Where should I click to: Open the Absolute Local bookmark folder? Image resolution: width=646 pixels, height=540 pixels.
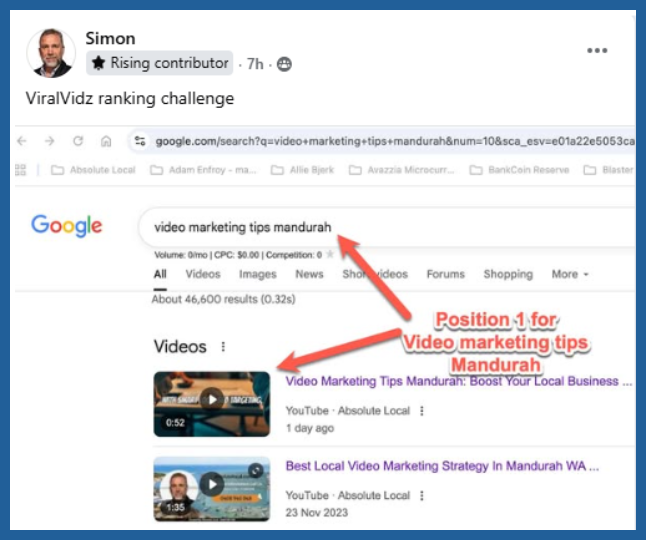(93, 170)
